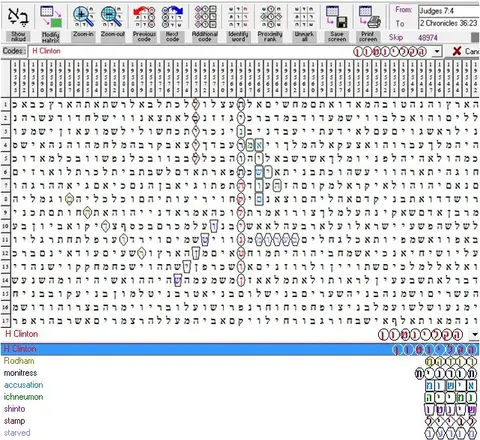Click the Save screen icon
Image resolution: width=480 pixels, height=440 pixels.
click(337, 16)
